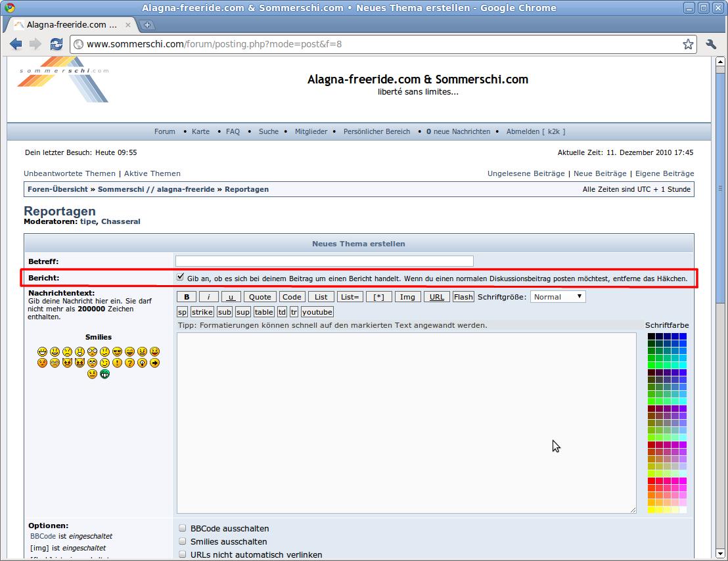
Task: Open the Schriftgröße dropdown
Action: (x=557, y=297)
